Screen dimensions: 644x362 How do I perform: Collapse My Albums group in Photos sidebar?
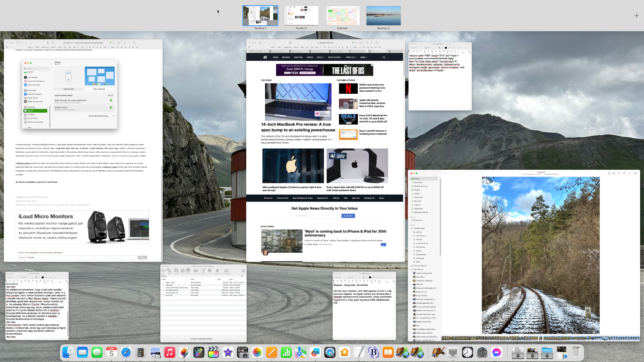coord(410,270)
